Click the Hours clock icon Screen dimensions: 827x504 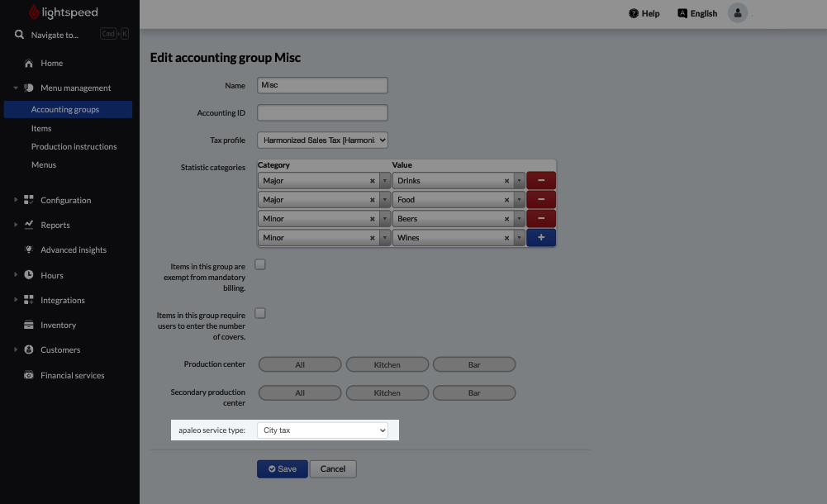[29, 274]
